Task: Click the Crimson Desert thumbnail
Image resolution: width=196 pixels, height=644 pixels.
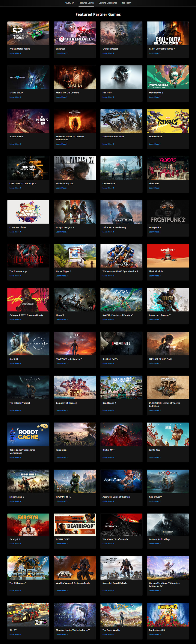Action: pyautogui.click(x=121, y=33)
